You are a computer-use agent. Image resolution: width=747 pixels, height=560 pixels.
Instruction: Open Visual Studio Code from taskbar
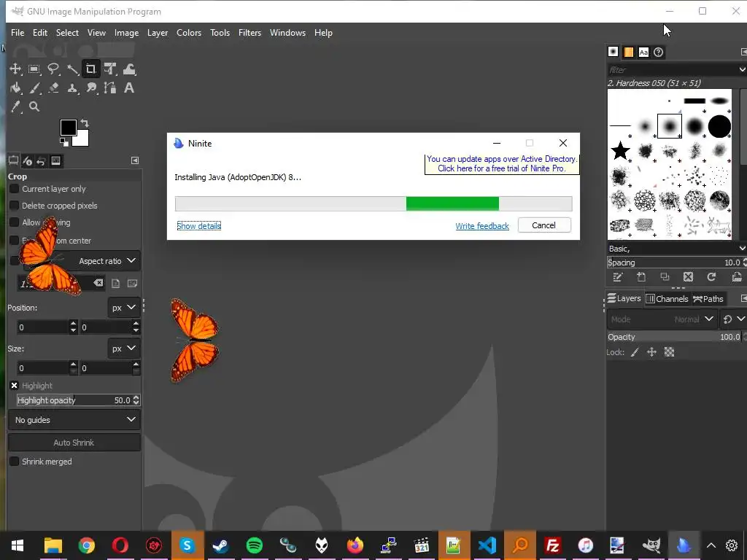487,545
